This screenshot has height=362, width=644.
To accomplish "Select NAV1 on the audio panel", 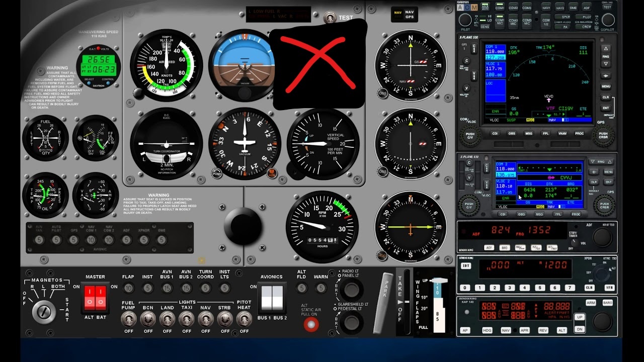I will pyautogui.click(x=546, y=8).
